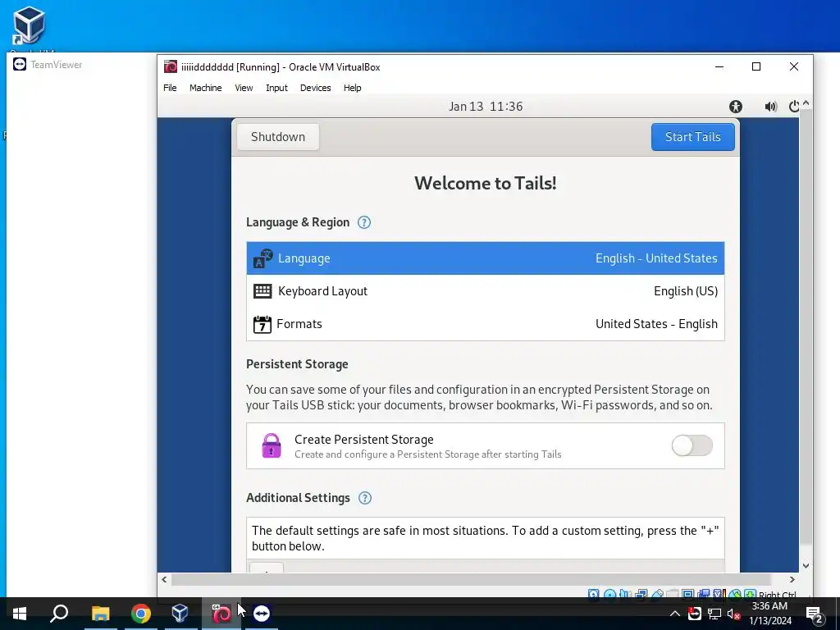This screenshot has height=630, width=840.
Task: Open File Explorer from the taskbar
Action: (x=100, y=614)
